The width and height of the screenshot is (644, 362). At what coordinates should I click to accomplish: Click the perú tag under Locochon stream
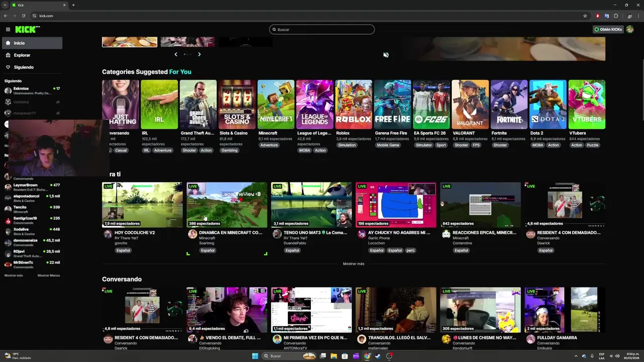[411, 250]
